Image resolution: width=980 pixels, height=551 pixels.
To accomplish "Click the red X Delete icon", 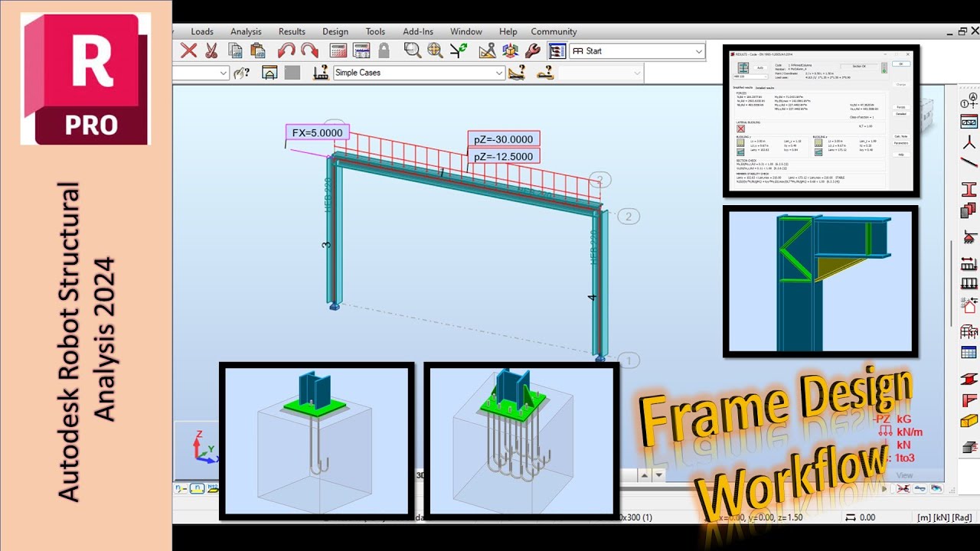I will click(x=188, y=51).
